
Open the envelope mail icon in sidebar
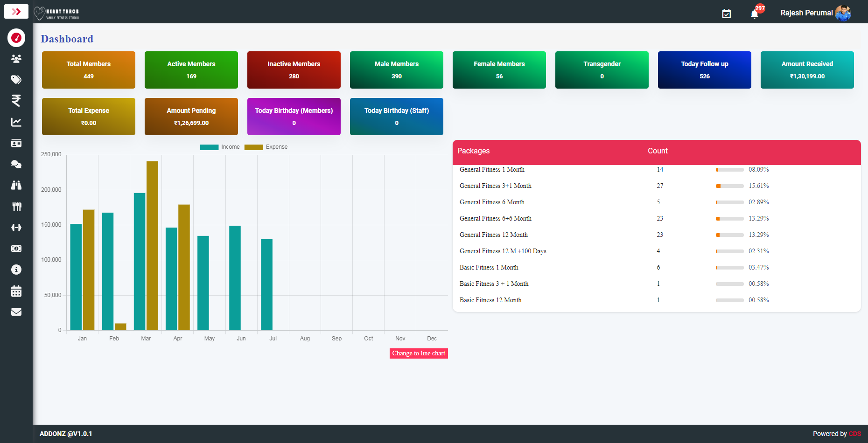[16, 312]
